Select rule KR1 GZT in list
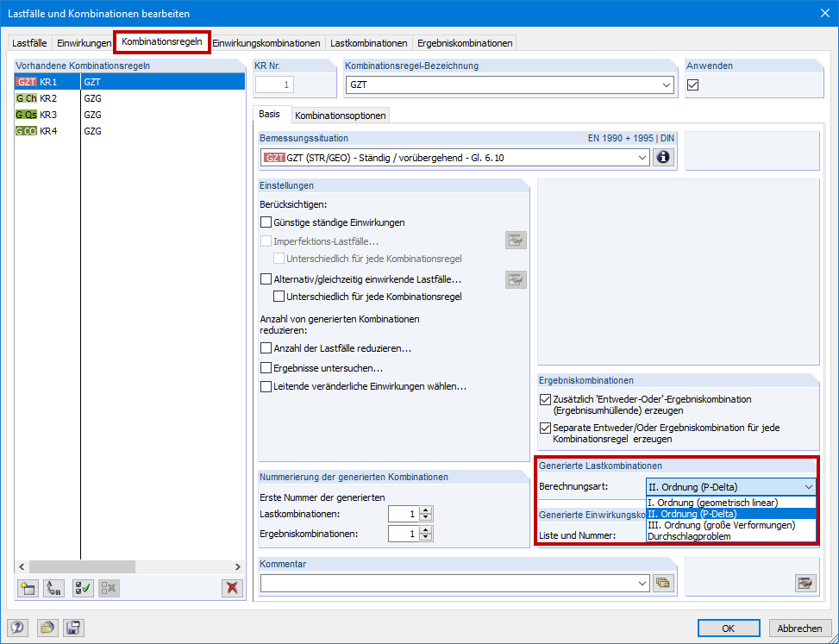This screenshot has height=644, width=839. [x=129, y=82]
